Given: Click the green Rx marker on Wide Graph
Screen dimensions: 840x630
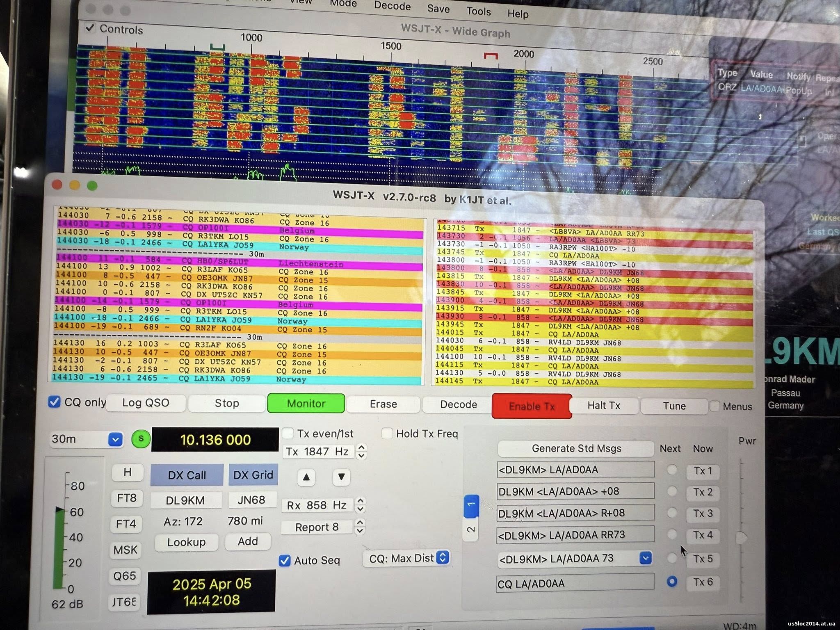Looking at the screenshot, I should click(217, 48).
